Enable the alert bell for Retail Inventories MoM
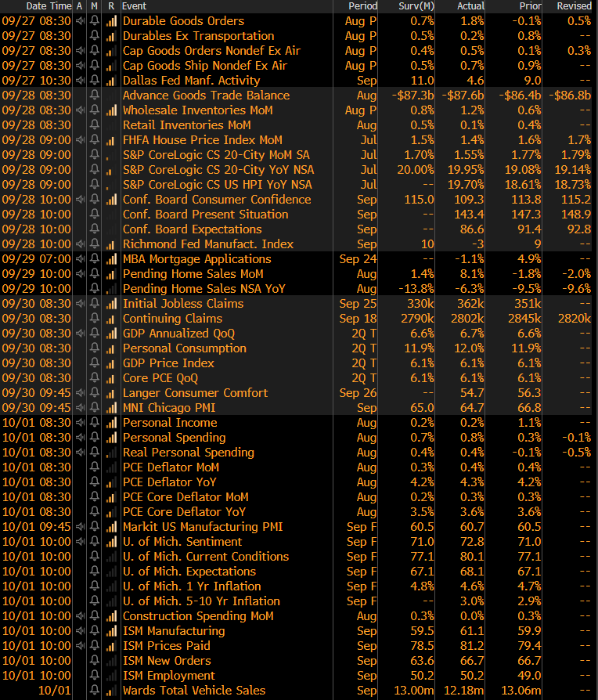The image size is (598, 700). (x=95, y=125)
